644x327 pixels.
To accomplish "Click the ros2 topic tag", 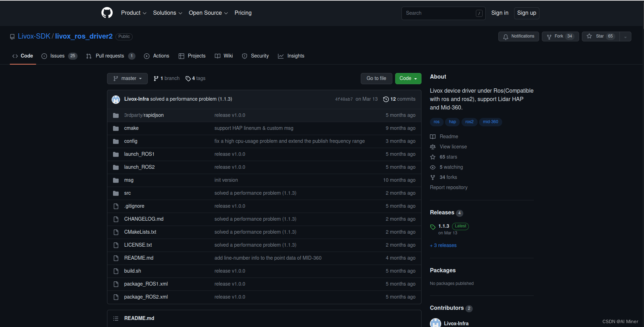I will [x=469, y=122].
